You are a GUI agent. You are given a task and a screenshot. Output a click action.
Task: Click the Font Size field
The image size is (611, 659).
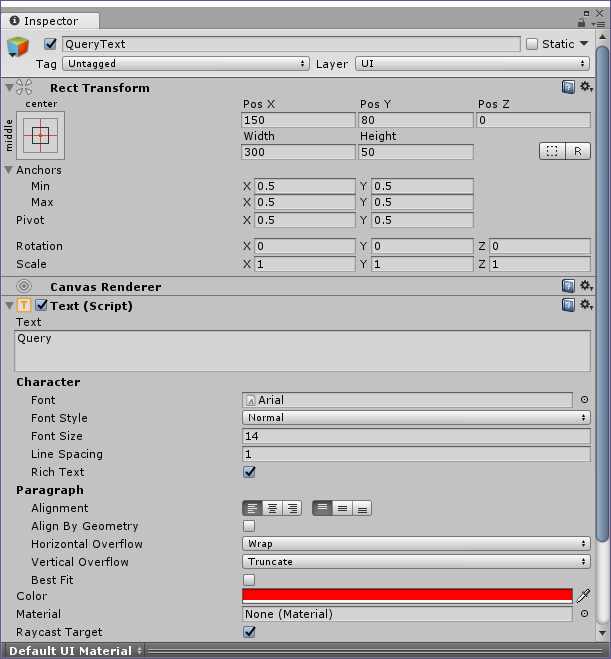coord(416,436)
